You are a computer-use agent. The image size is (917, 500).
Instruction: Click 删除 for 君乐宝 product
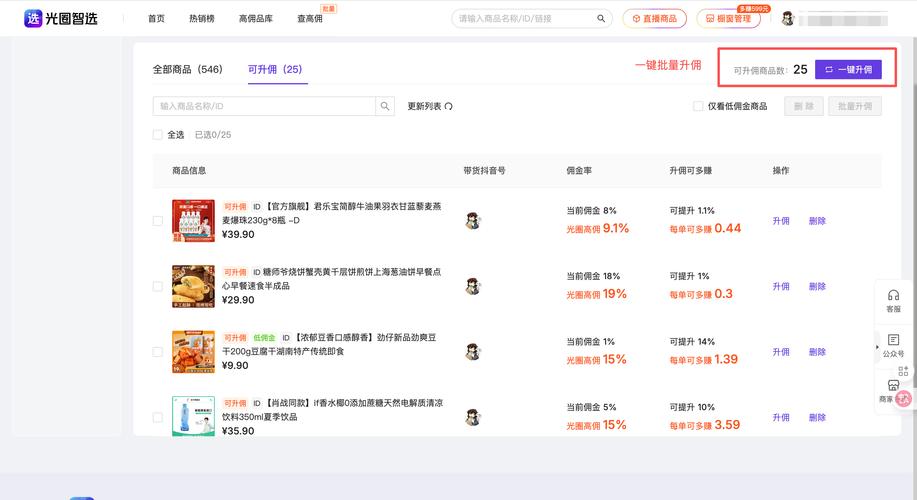tap(817, 221)
